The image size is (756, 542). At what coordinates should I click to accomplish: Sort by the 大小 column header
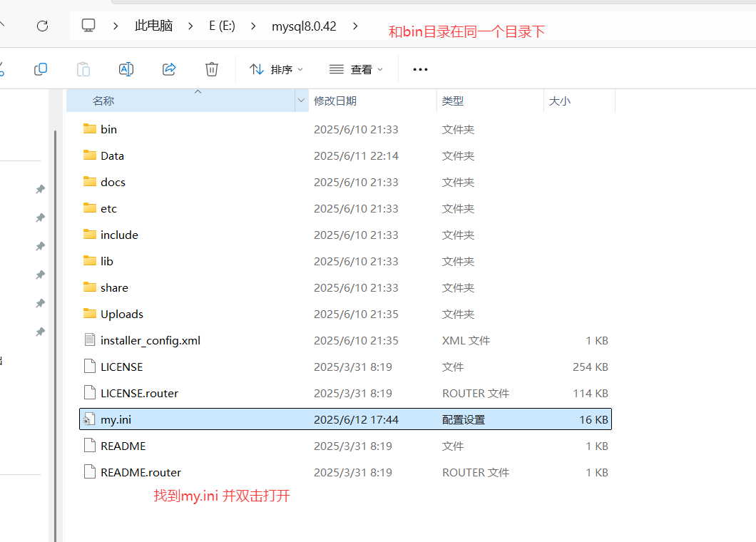560,101
